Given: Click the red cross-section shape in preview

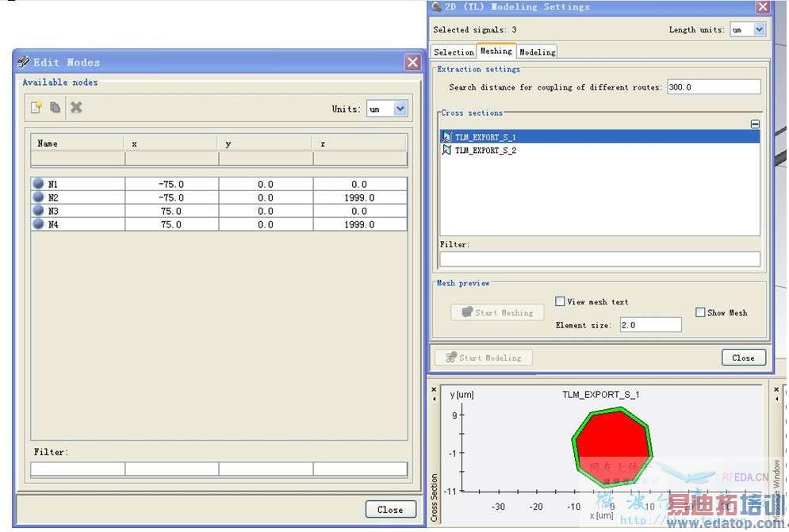Looking at the screenshot, I should tap(612, 447).
